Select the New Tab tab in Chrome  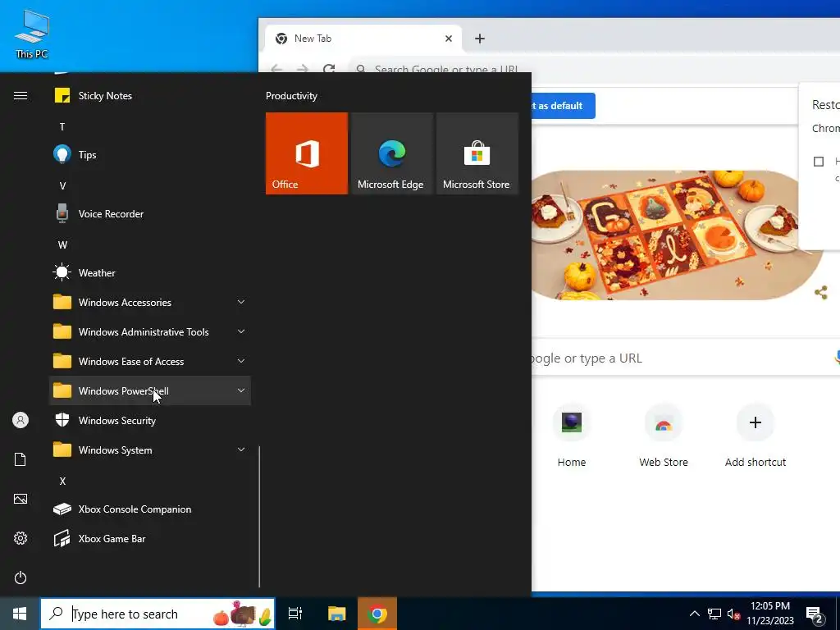363,39
